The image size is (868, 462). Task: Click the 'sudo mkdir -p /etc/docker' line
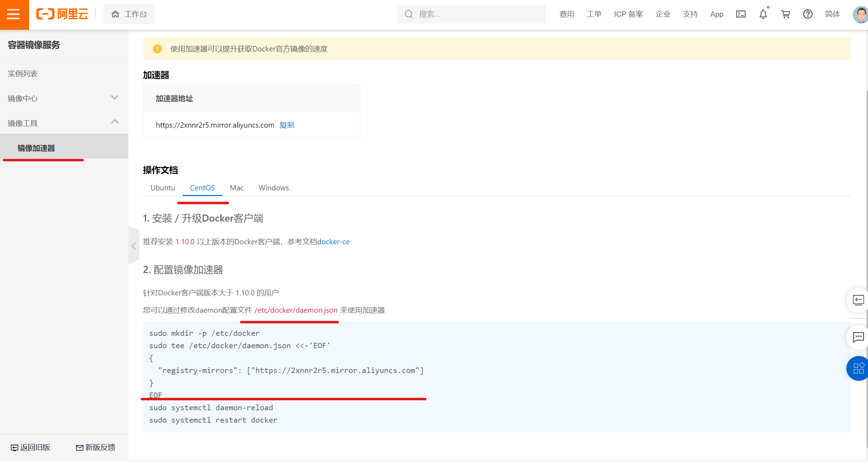[204, 333]
